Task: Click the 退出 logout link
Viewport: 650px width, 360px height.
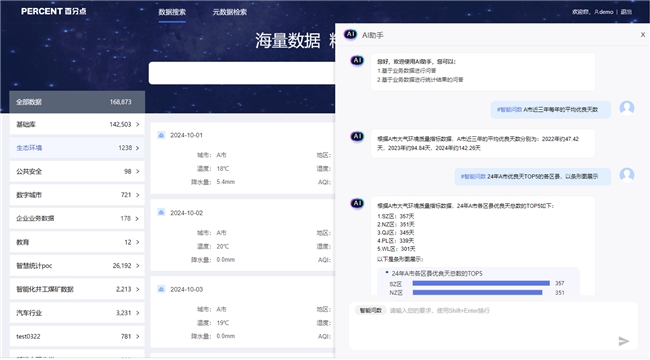Action: coord(626,12)
